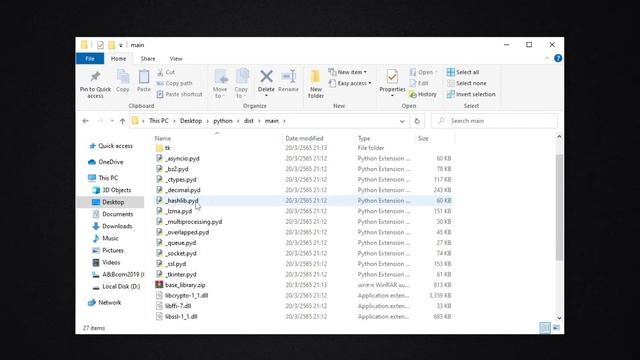This screenshot has height=360, width=640.
Task: Click the Paste ribbon icon
Action: pos(144,80)
